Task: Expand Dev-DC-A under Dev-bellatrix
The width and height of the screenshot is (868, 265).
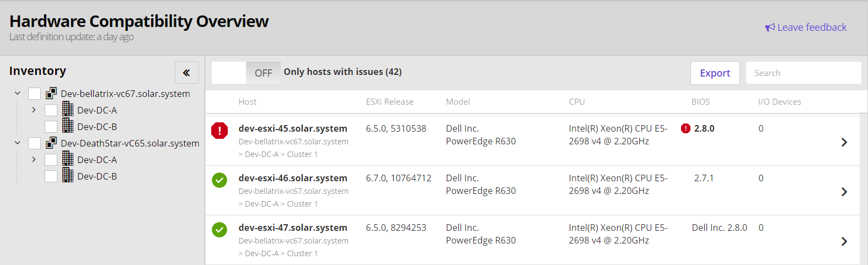Action: 34,110
